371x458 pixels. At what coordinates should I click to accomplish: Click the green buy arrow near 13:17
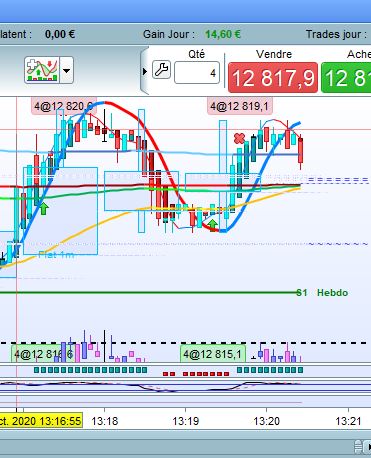(44, 209)
